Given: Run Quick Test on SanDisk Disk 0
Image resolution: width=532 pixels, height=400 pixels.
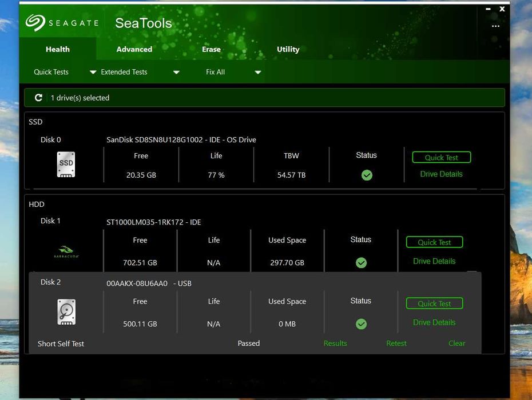Looking at the screenshot, I should [x=442, y=157].
